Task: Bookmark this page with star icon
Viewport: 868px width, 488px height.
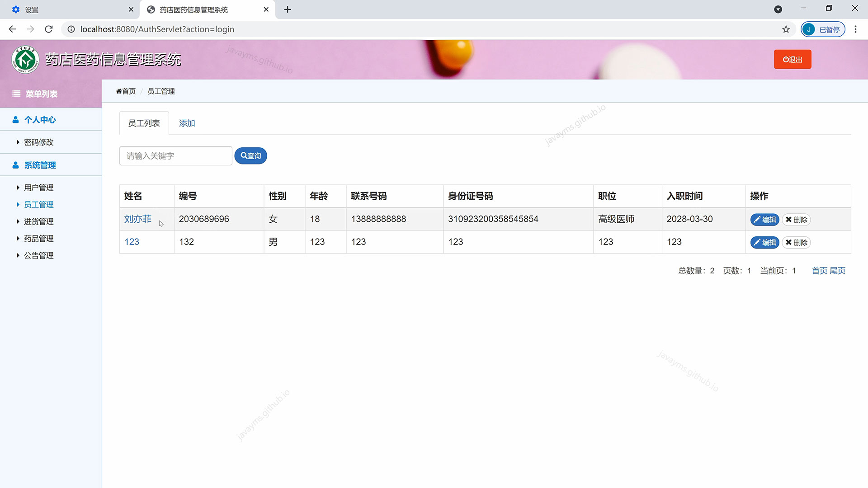Action: pos(786,29)
